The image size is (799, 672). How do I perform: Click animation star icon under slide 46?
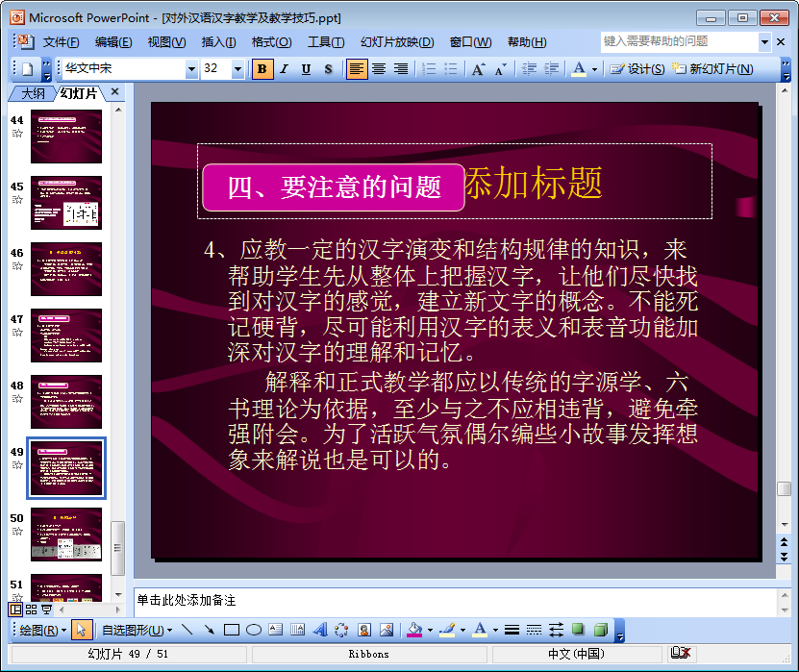[x=17, y=266]
